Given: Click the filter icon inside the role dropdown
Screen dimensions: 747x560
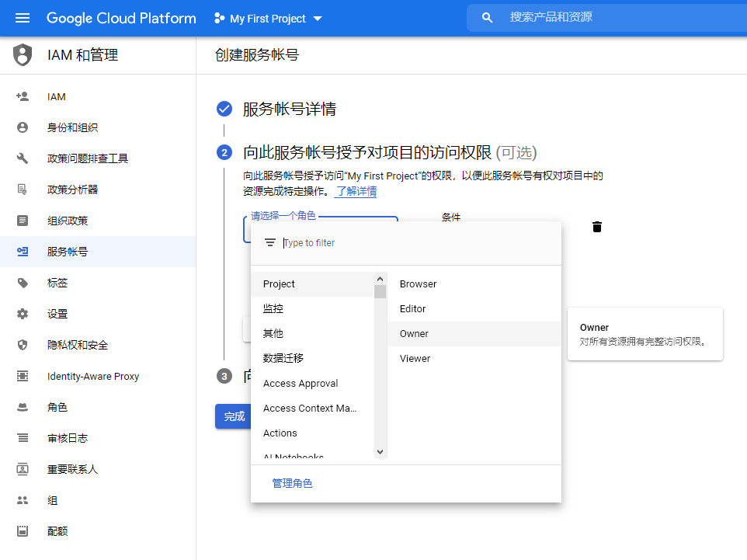Looking at the screenshot, I should 269,242.
